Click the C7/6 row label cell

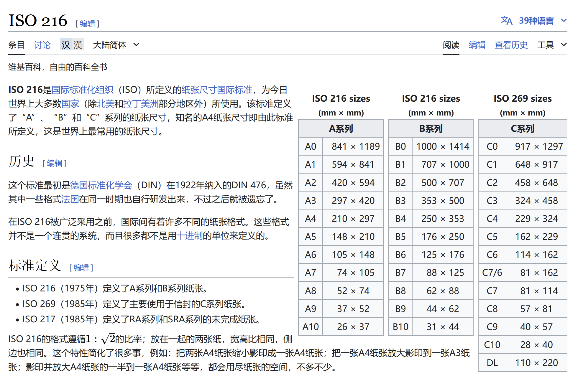(x=492, y=273)
